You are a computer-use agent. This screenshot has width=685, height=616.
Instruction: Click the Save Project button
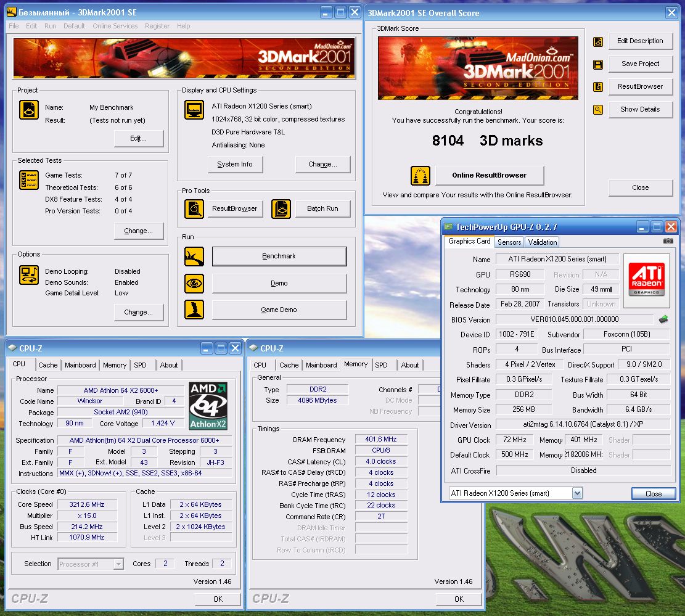coord(640,64)
